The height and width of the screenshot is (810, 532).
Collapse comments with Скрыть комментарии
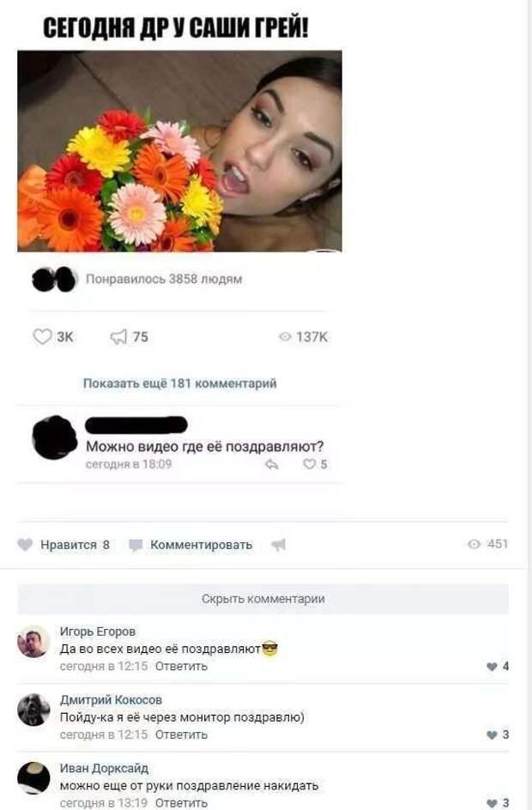pos(263,599)
